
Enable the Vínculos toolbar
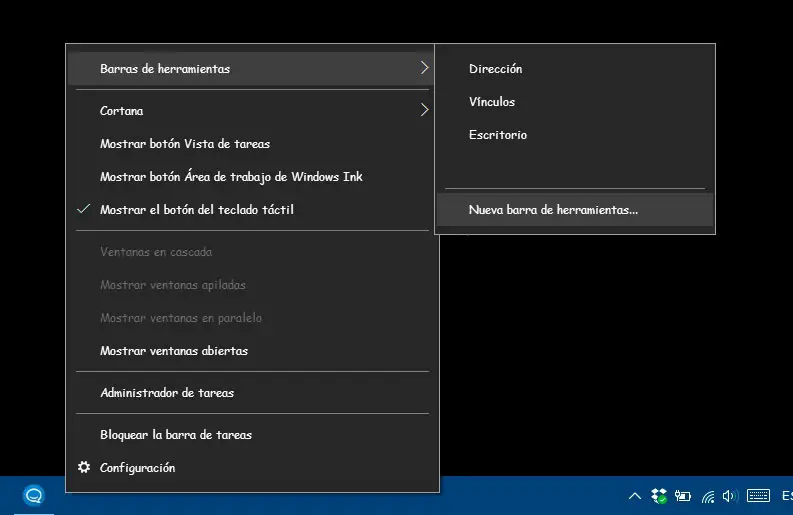[x=575, y=102]
